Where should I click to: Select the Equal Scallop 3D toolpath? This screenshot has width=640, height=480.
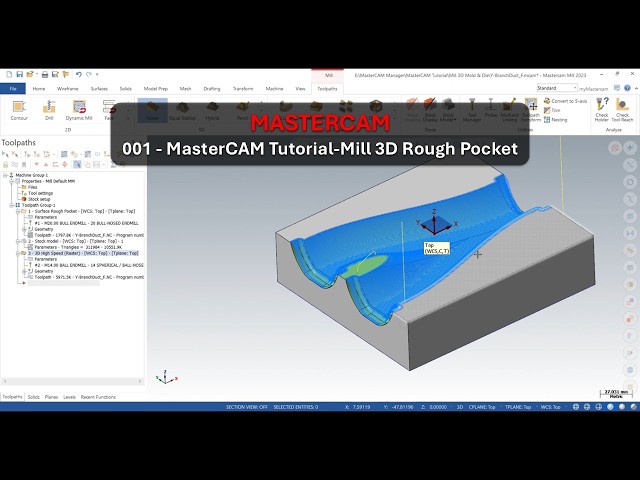(x=182, y=110)
